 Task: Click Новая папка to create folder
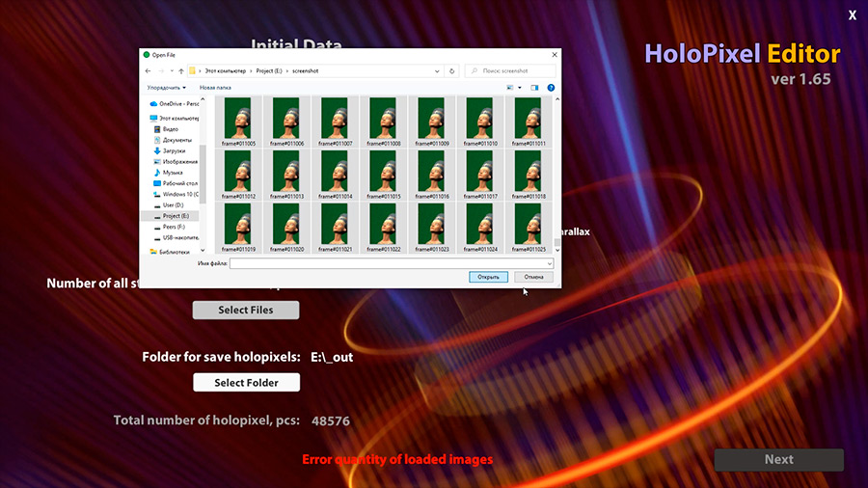tap(215, 87)
